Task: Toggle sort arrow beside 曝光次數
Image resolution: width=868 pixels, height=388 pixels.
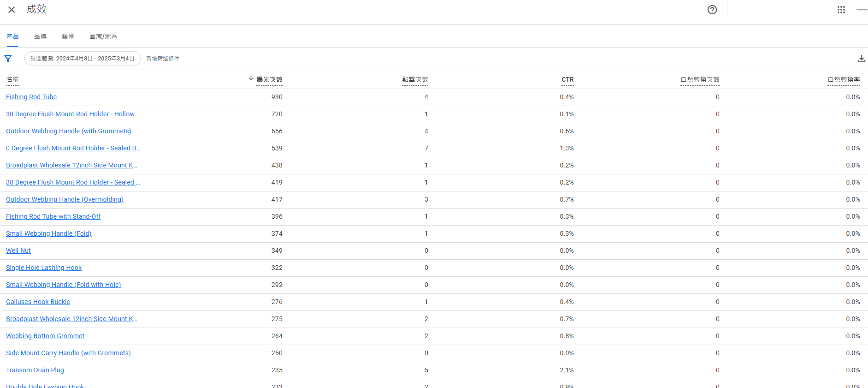Action: [x=251, y=78]
